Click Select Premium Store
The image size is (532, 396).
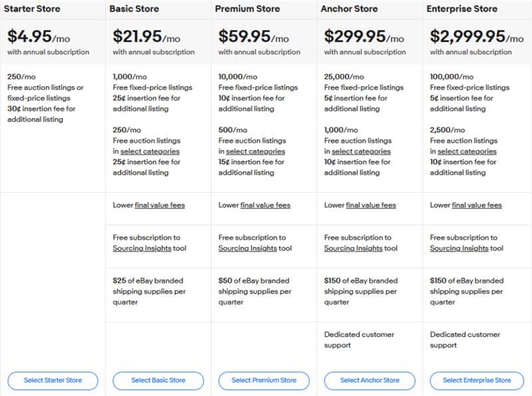pyautogui.click(x=263, y=380)
